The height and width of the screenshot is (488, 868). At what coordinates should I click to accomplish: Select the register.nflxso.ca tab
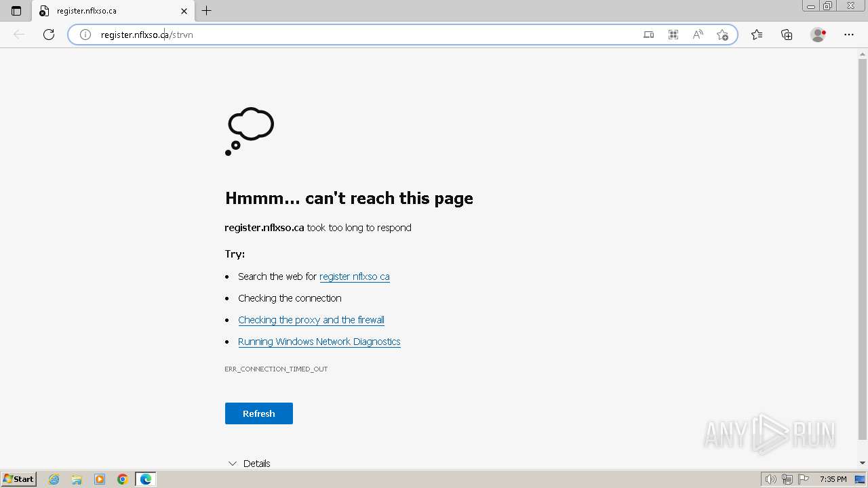pos(113,11)
